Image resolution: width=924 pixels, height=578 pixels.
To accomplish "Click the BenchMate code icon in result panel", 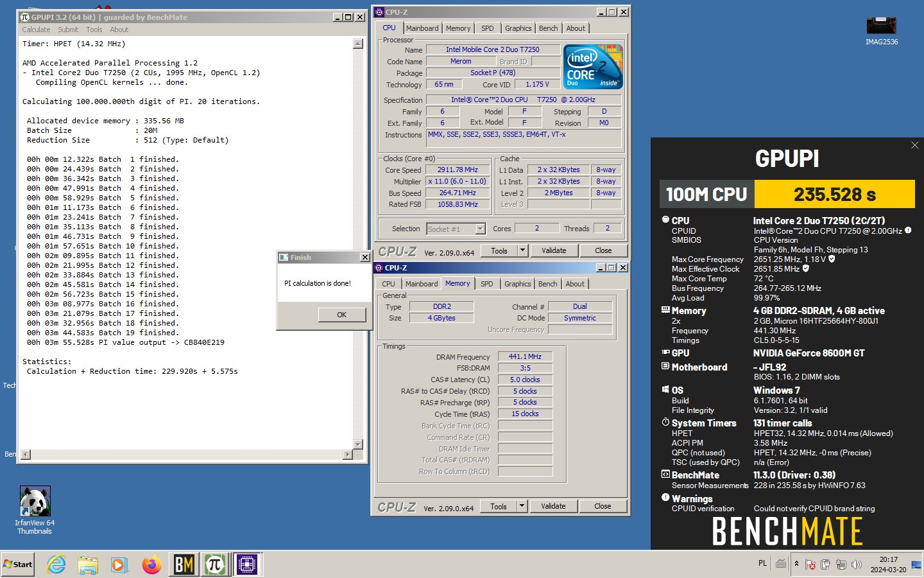I will [665, 474].
